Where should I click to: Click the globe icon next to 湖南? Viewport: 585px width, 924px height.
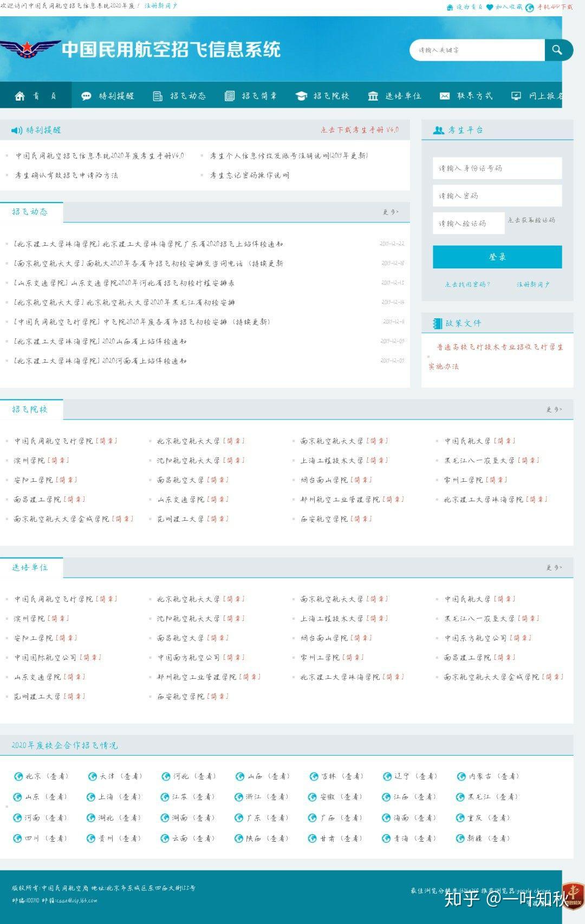(x=165, y=818)
